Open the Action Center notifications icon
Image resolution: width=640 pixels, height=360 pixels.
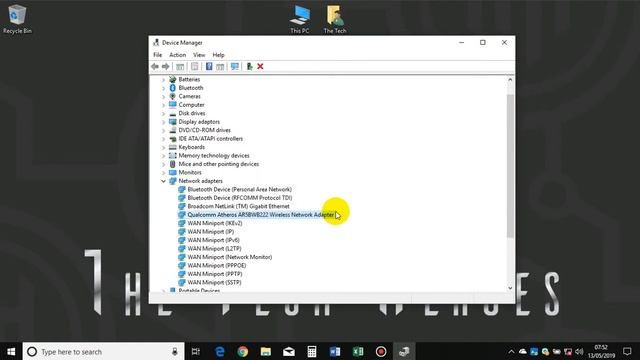click(x=627, y=351)
